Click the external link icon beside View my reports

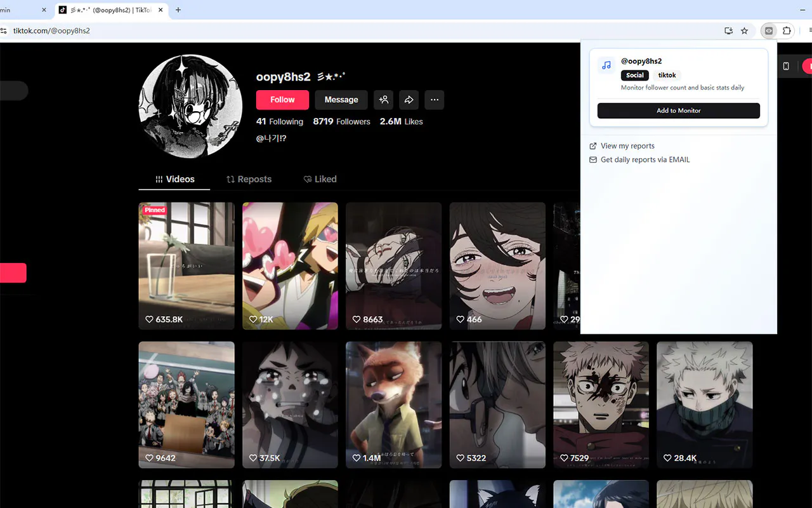(x=593, y=146)
